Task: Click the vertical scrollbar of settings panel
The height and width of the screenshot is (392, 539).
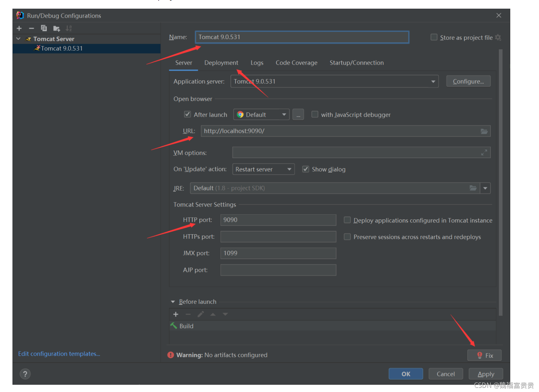Action: [x=501, y=183]
